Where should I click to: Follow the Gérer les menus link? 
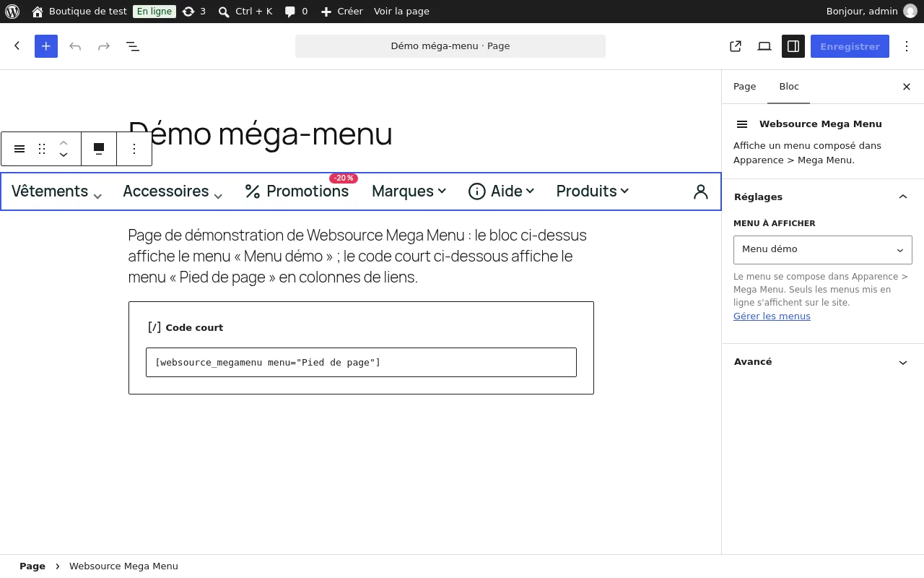[x=772, y=316]
